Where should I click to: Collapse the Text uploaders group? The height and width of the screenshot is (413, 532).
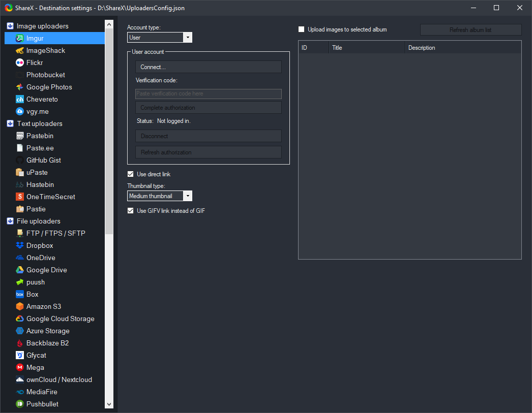[x=10, y=124]
